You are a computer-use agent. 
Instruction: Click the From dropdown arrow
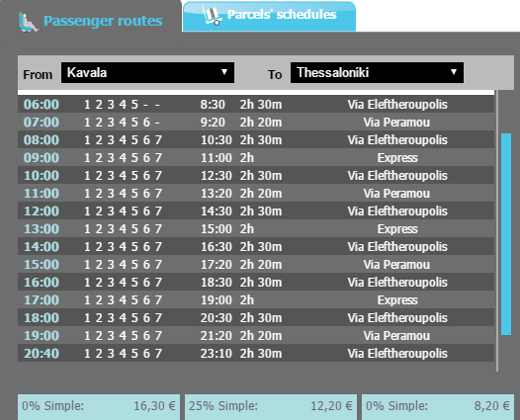(224, 72)
